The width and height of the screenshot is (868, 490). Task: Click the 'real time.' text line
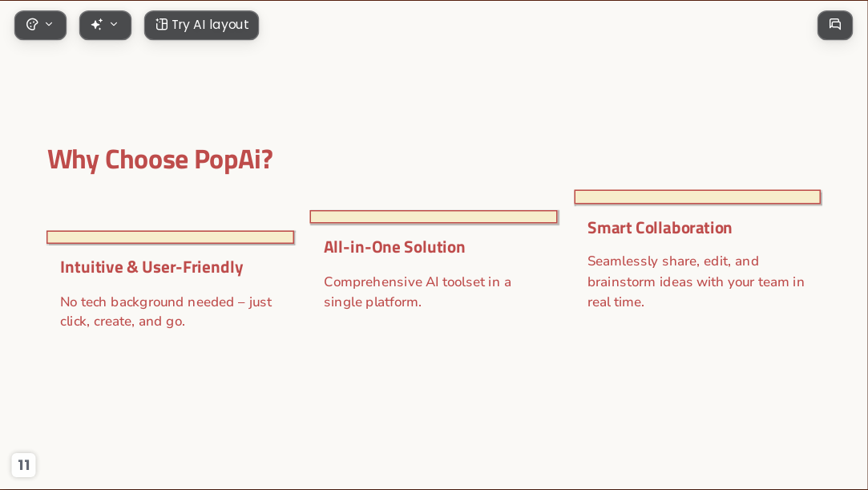[616, 302]
